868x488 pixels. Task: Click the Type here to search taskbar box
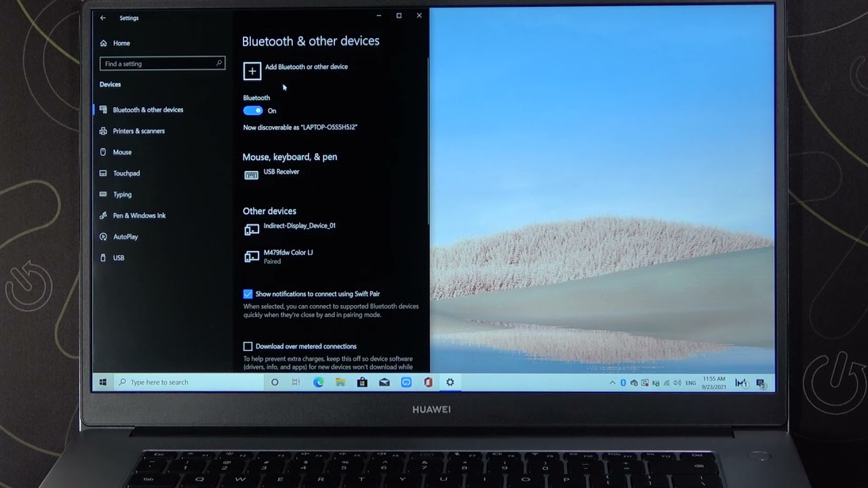(x=189, y=382)
